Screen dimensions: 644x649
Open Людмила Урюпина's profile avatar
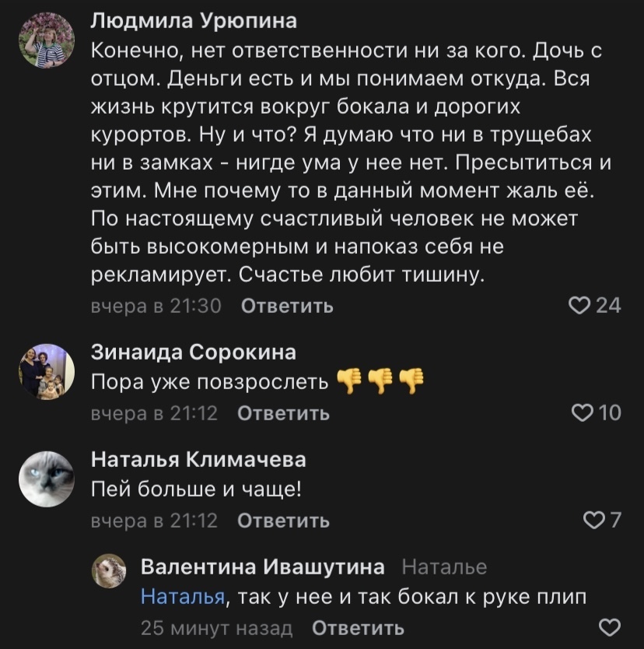point(46,41)
